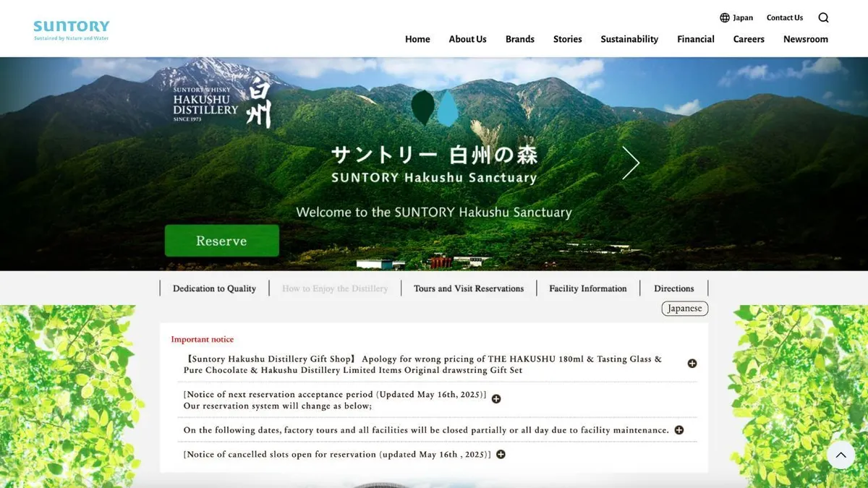Switch language with the Japanese button

coord(685,308)
